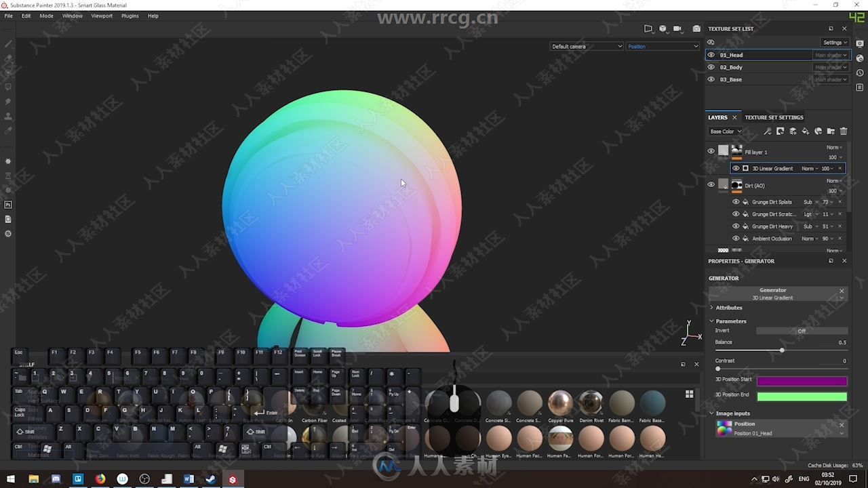Add a smart material sphere icon
Image resolution: width=868 pixels, height=488 pixels.
818,131
